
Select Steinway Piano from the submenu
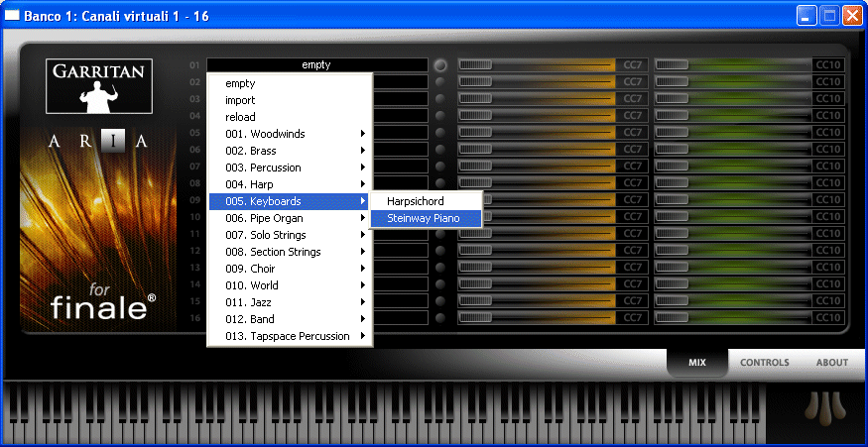pyautogui.click(x=426, y=218)
